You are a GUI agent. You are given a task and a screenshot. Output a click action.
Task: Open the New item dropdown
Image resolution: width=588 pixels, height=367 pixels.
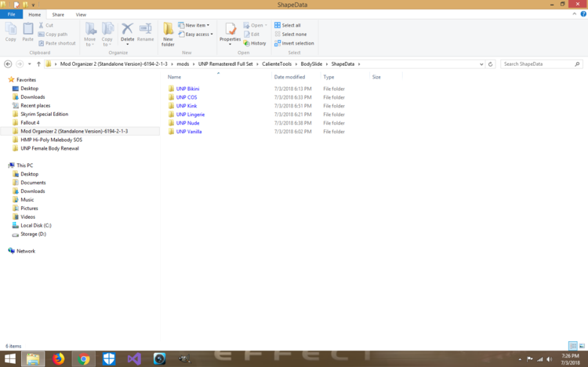[x=194, y=25]
